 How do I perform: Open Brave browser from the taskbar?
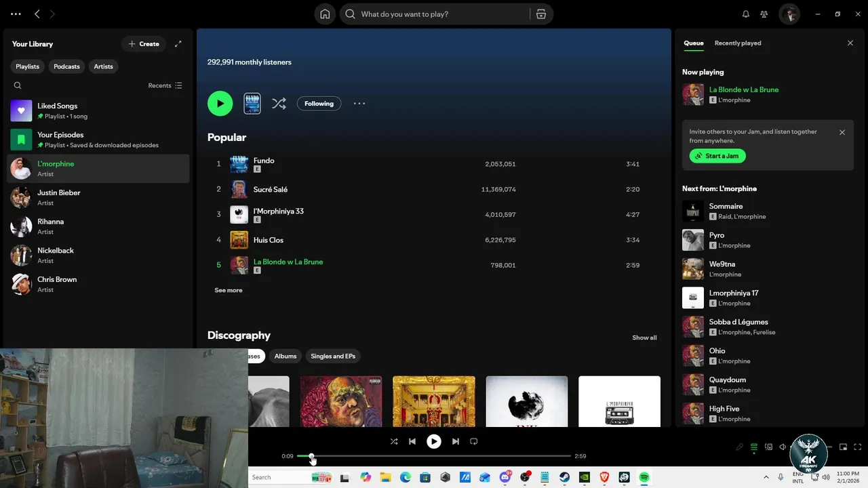604,477
